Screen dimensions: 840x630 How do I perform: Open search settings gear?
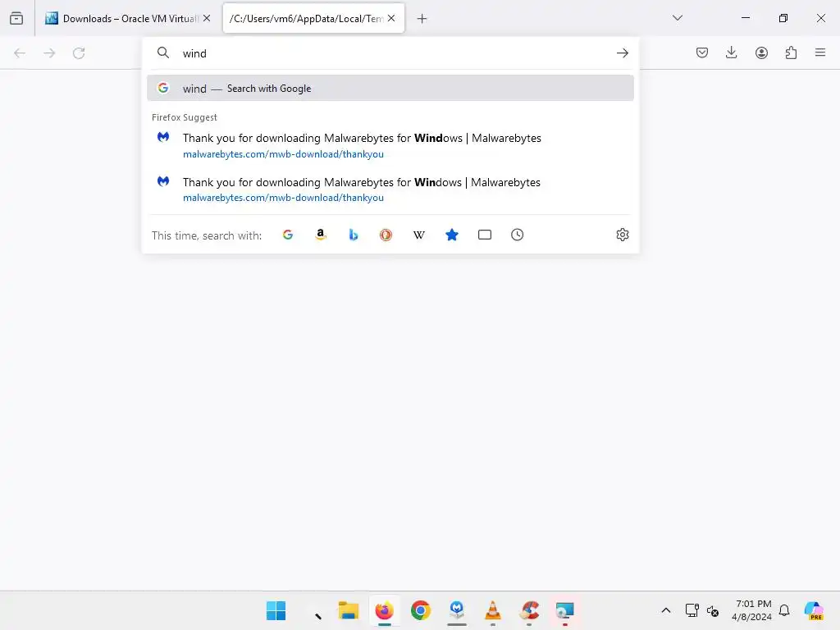coord(622,235)
